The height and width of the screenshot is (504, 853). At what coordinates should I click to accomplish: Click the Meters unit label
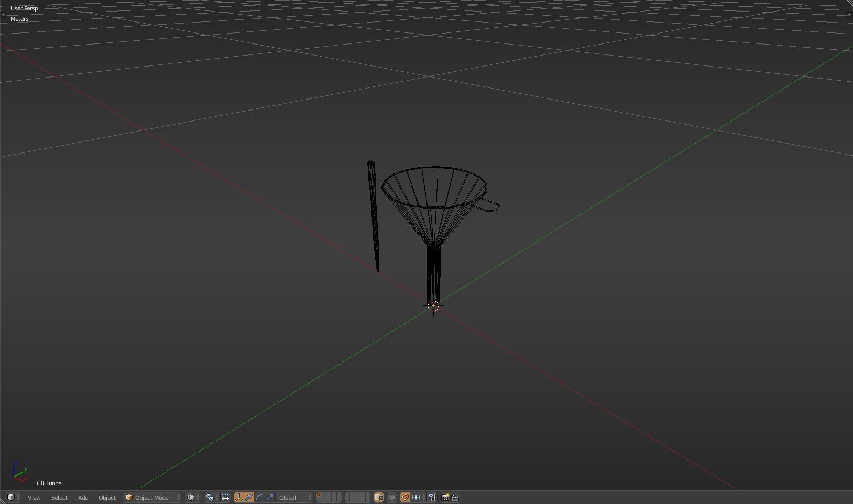point(19,19)
